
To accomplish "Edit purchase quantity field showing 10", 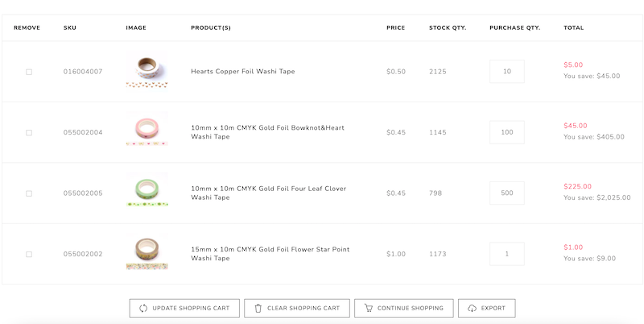I will 507,72.
